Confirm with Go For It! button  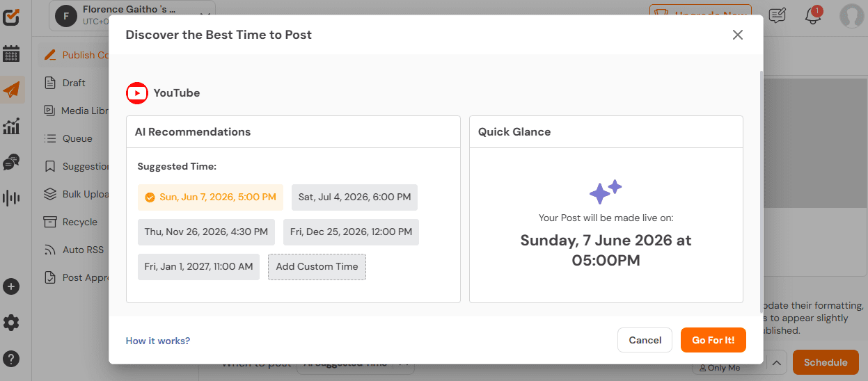(x=713, y=340)
